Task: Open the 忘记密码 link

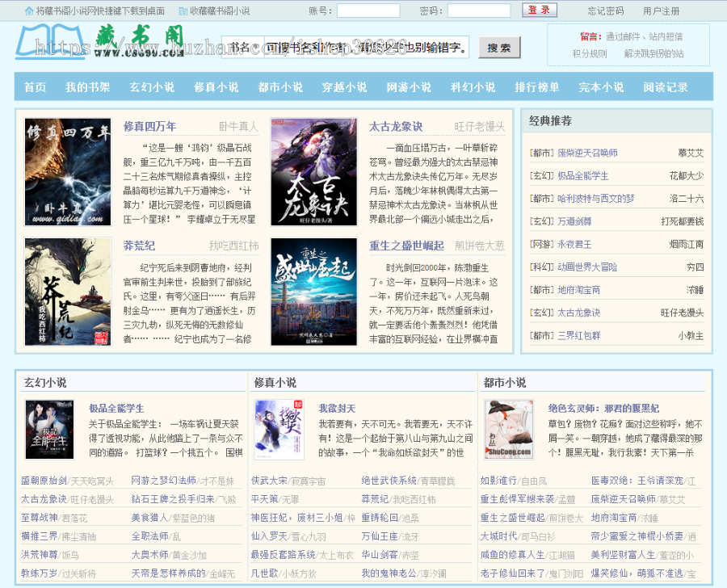Action: click(606, 10)
